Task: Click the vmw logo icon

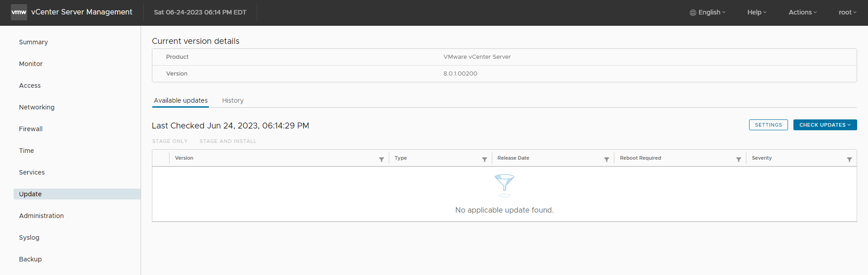Action: tap(19, 12)
